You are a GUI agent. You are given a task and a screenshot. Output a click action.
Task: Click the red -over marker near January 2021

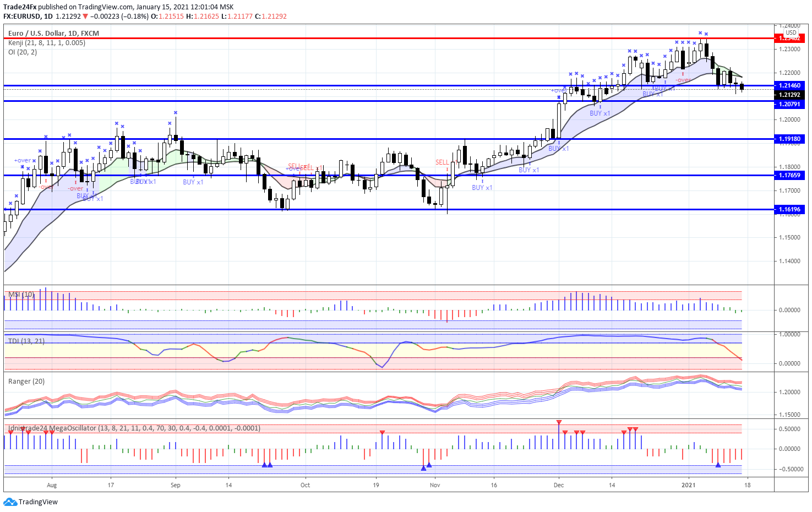click(x=683, y=80)
